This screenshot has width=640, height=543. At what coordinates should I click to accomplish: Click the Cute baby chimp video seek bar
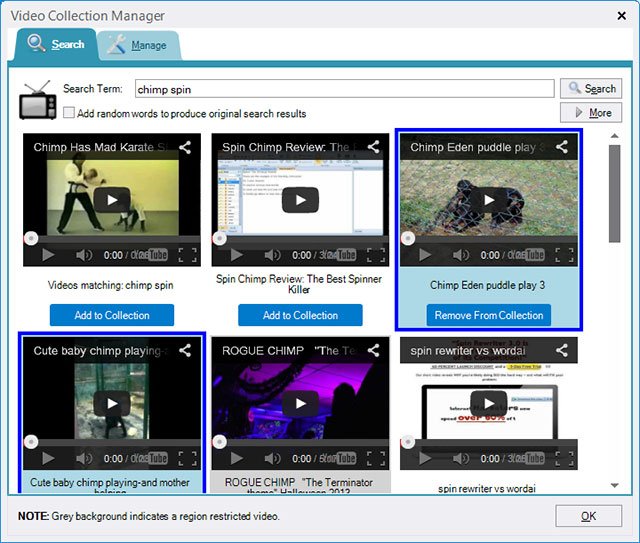tap(112, 441)
